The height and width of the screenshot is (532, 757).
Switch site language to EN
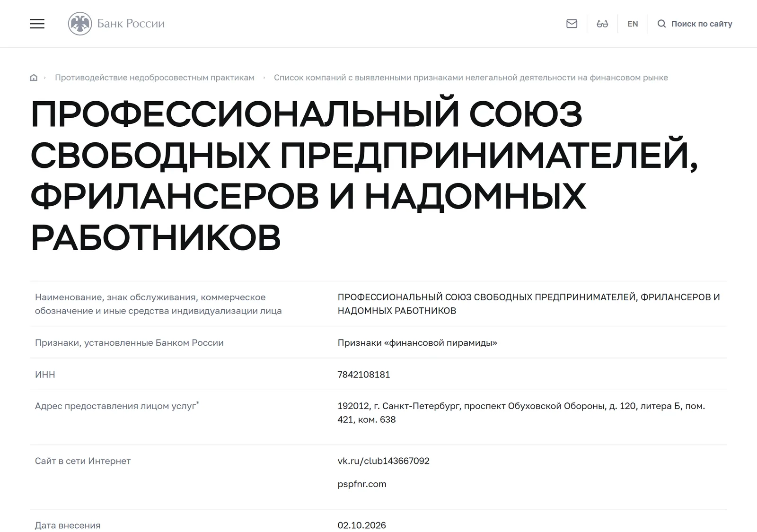coord(633,24)
